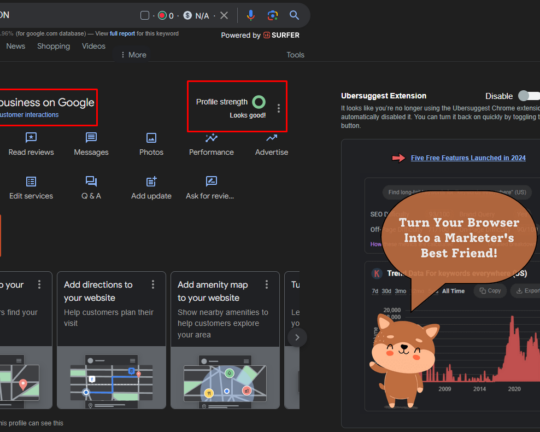Image resolution: width=540 pixels, height=432 pixels.
Task: Open the three-dot menu beside Profile strength
Action: click(279, 109)
